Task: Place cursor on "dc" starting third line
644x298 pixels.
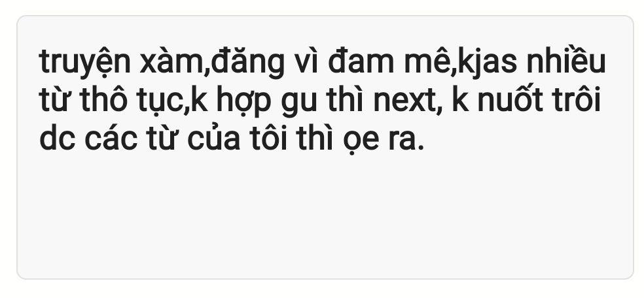Action: pos(57,138)
